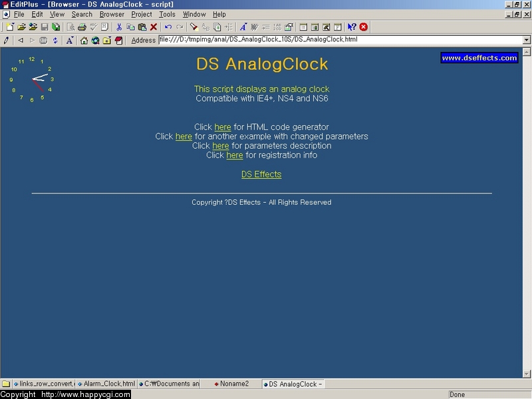Viewport: 532px width, 399px height.
Task: Open the Search menu
Action: (82, 14)
